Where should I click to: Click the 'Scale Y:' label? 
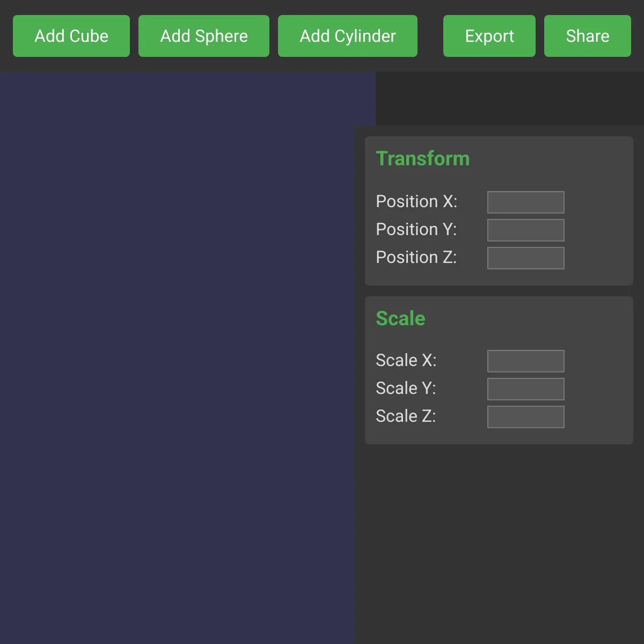point(406,388)
